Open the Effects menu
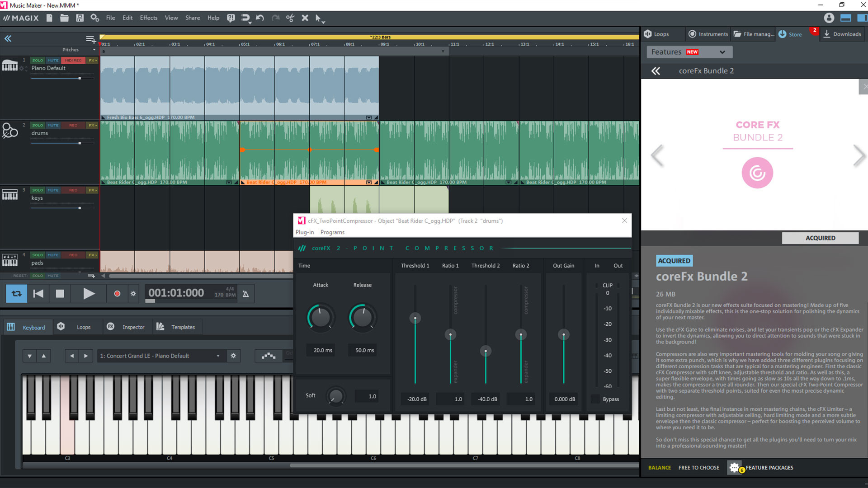Image resolution: width=868 pixels, height=488 pixels. click(148, 18)
